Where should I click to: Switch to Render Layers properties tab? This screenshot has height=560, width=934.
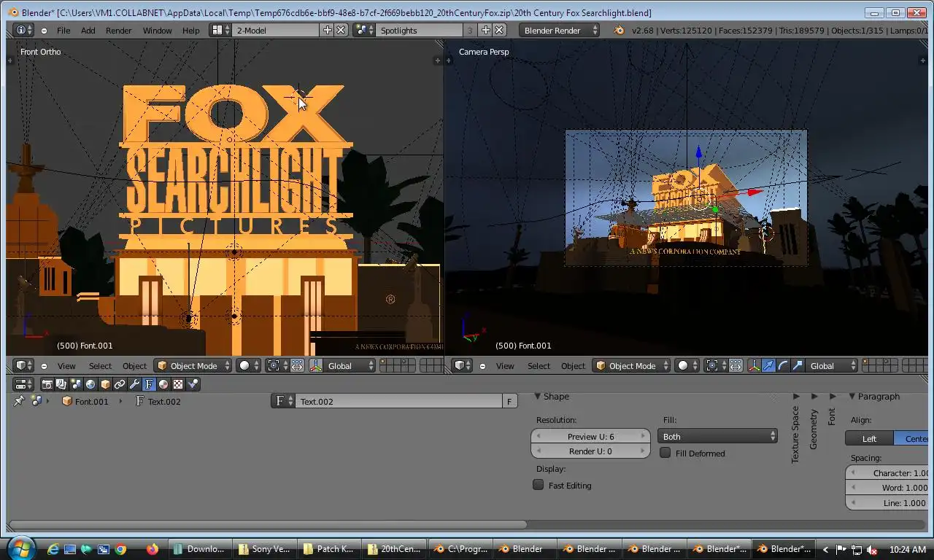click(x=61, y=384)
